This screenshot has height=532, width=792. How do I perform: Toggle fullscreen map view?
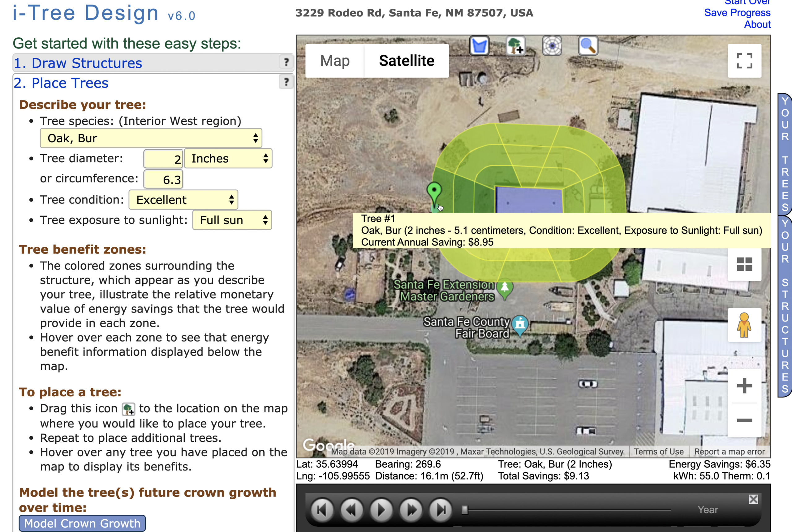point(744,61)
